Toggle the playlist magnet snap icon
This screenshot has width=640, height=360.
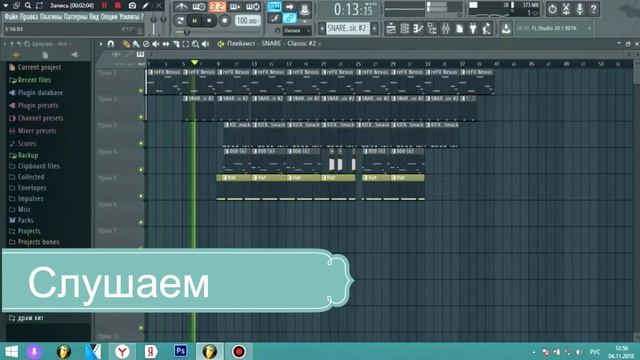coord(111,44)
